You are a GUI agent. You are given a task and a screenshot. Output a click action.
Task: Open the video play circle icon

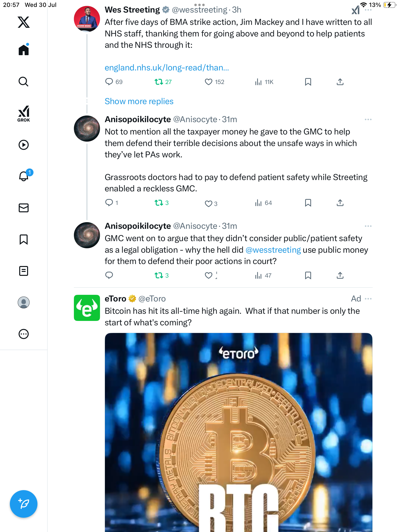coord(24,145)
